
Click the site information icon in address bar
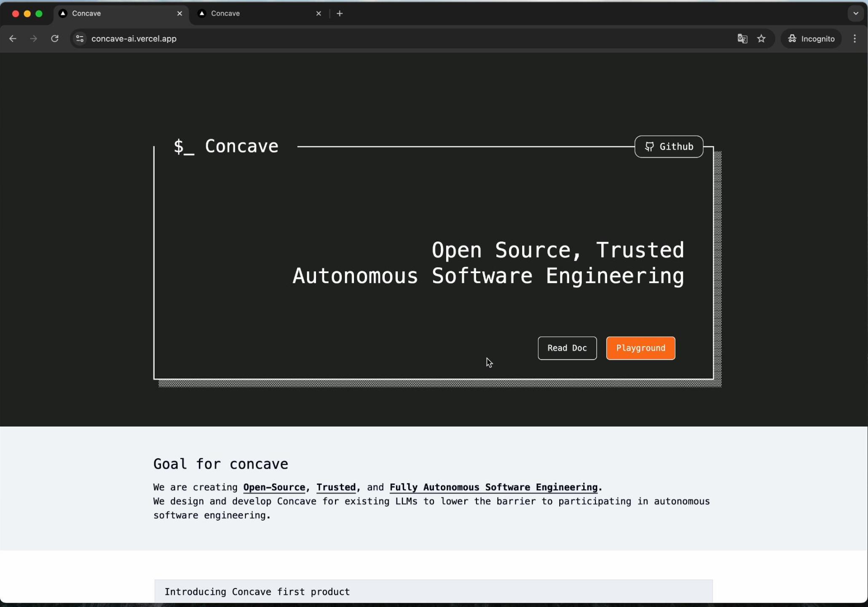(79, 38)
